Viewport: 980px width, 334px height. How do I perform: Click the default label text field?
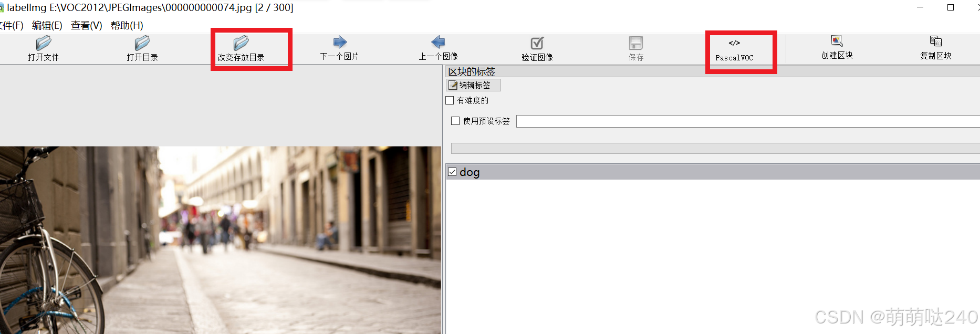746,121
